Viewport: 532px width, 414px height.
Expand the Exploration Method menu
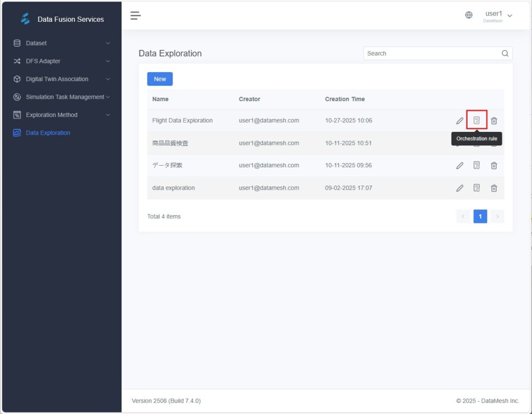tap(61, 115)
